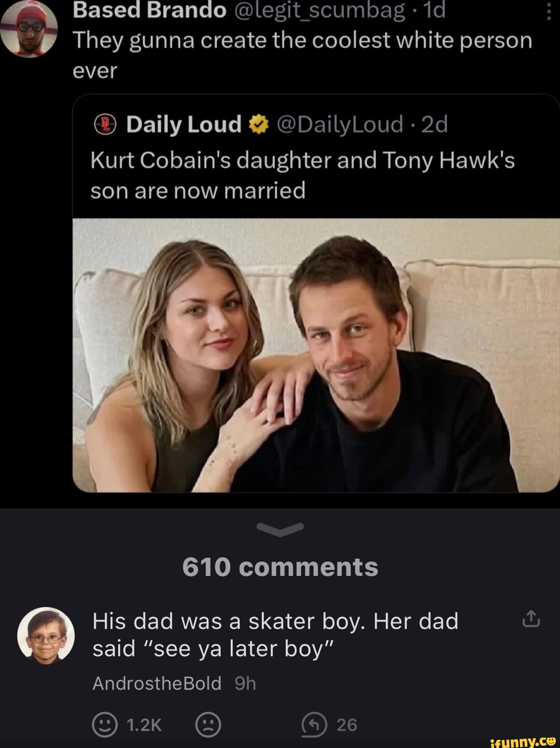Open the couple photo in the tweet
Viewport: 560px width, 748px height.
[316, 355]
